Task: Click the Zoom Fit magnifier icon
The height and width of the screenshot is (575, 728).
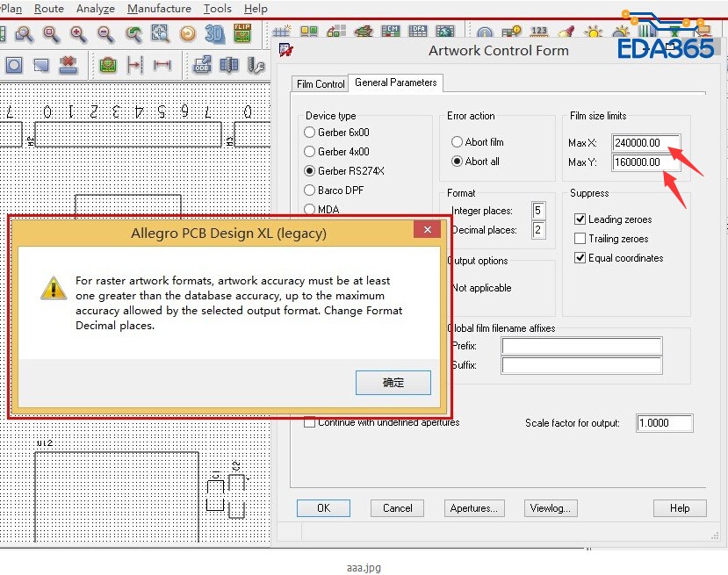Action: coord(51,34)
